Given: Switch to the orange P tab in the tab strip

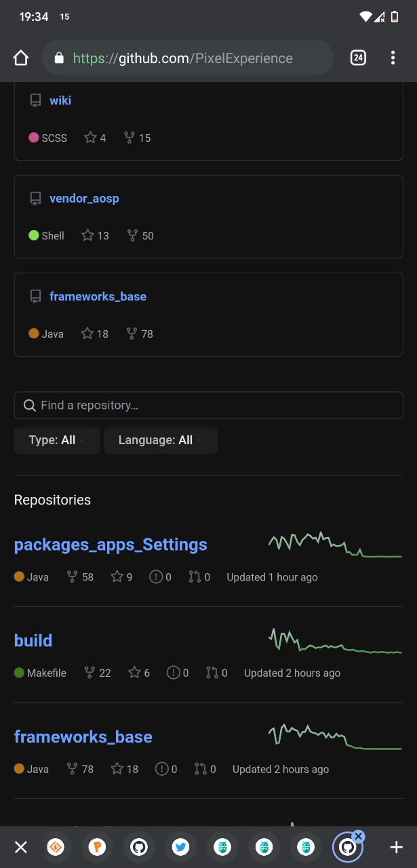Looking at the screenshot, I should click(x=97, y=847).
